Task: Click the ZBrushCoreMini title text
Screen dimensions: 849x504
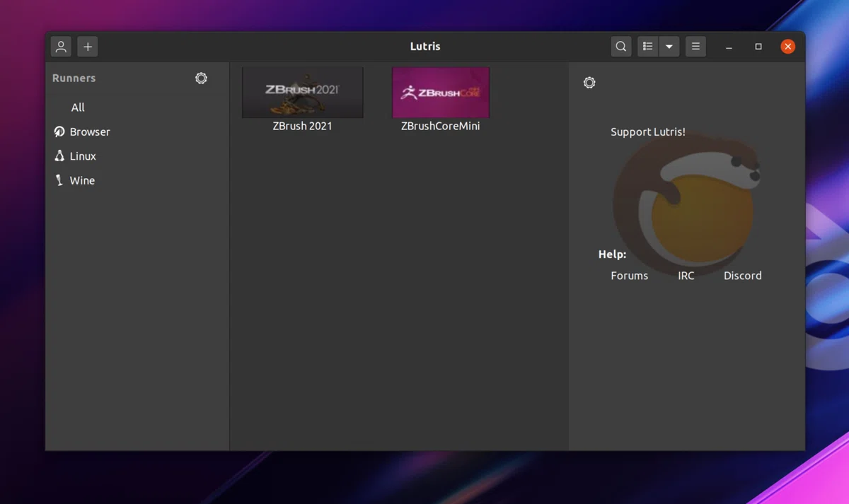Action: 440,126
